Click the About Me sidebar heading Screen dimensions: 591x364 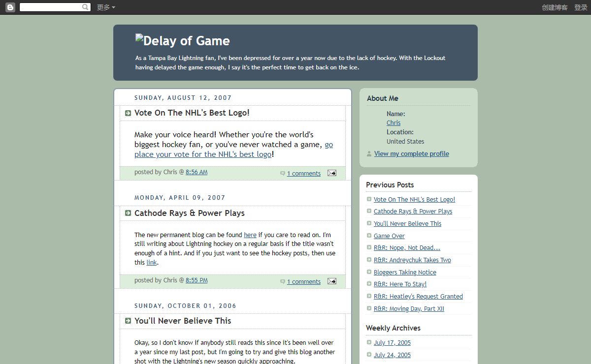[x=383, y=98]
